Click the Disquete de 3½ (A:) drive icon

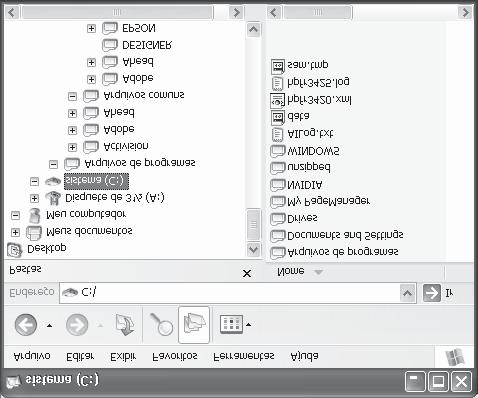point(53,198)
